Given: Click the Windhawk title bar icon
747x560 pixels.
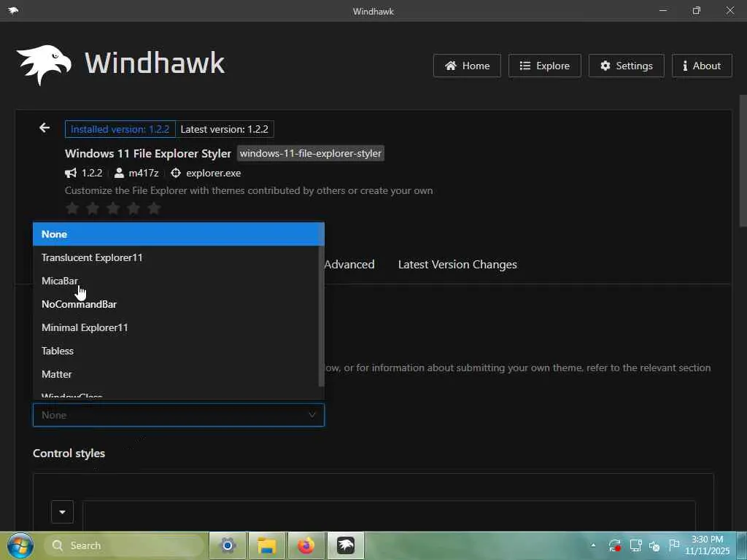Looking at the screenshot, I should click(13, 10).
